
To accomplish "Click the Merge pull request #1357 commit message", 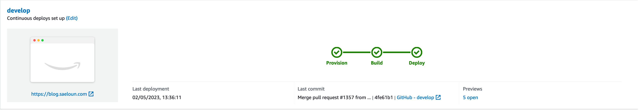I will [334, 98].
